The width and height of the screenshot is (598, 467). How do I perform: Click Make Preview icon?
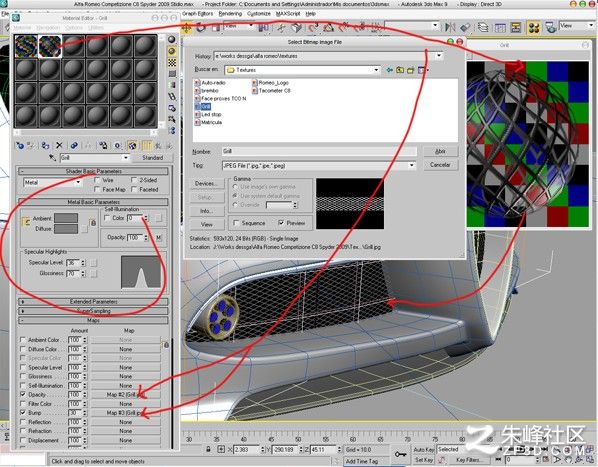pyautogui.click(x=172, y=96)
